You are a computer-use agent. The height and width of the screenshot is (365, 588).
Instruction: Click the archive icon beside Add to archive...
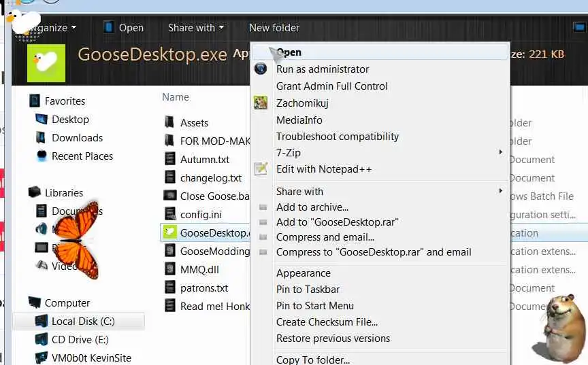[263, 207]
